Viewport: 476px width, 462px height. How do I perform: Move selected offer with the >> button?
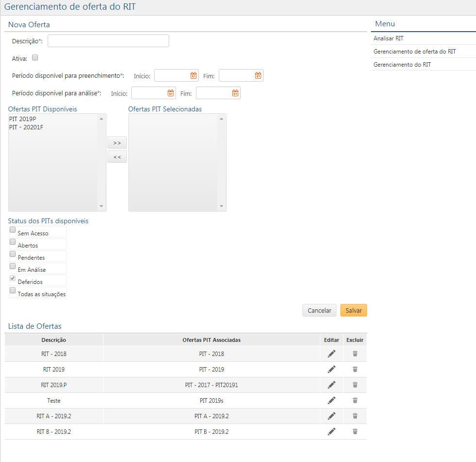pyautogui.click(x=117, y=143)
